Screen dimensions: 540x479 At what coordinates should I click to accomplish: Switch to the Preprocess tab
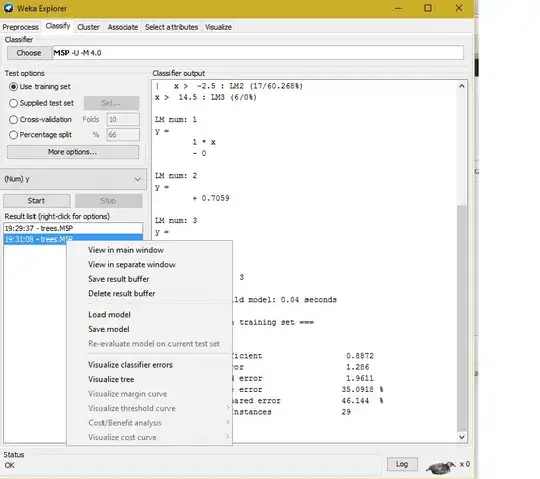pyautogui.click(x=21, y=27)
